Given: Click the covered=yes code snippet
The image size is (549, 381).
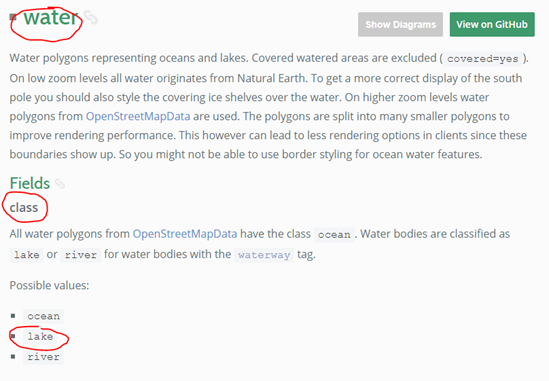Looking at the screenshot, I should [483, 58].
